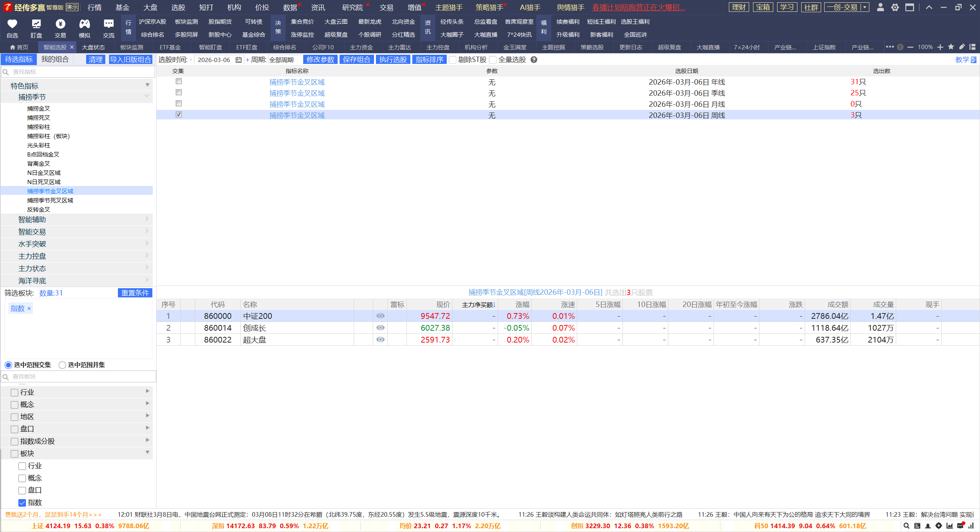
Task: Open the 自选 heart icon
Action: click(12, 24)
